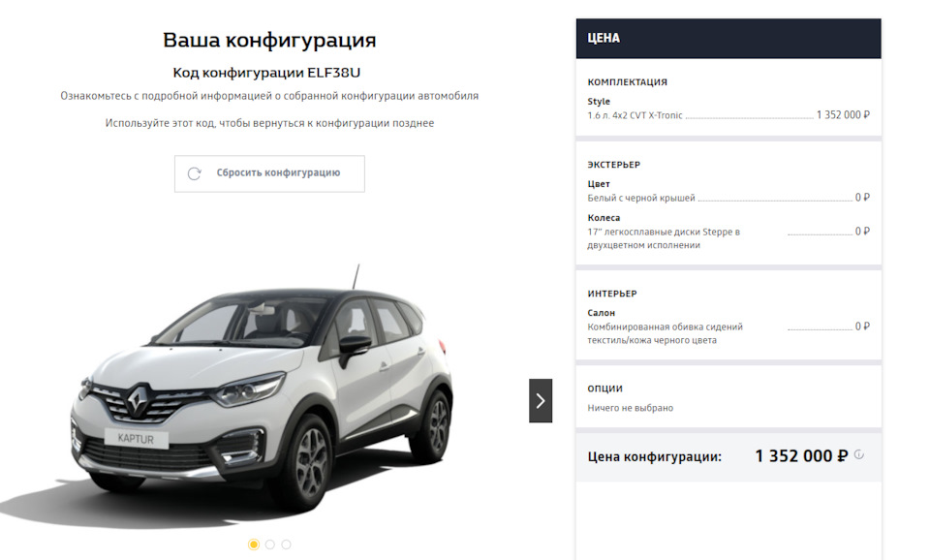
Task: Click the info icon beside total price
Action: pyautogui.click(x=859, y=455)
